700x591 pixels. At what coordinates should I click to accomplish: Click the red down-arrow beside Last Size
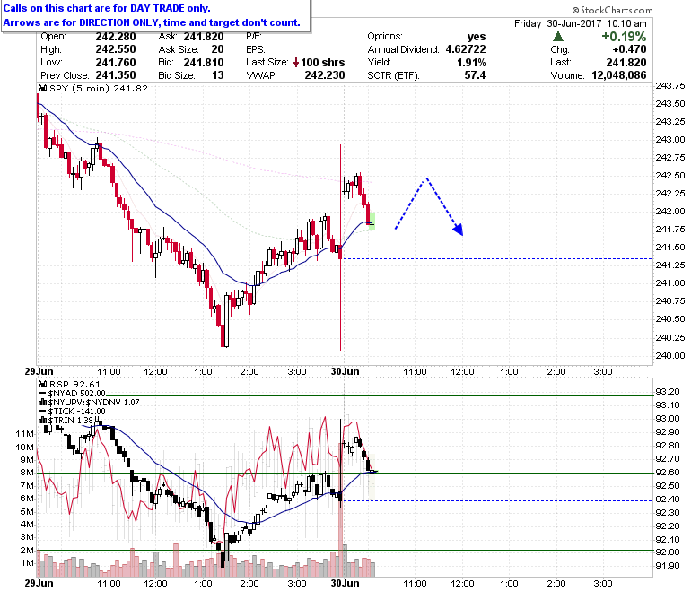(x=296, y=63)
